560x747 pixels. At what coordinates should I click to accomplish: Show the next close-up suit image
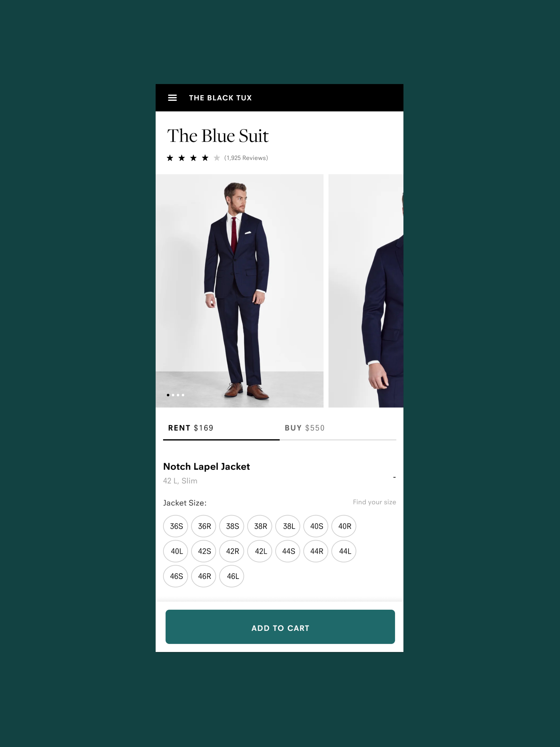(x=366, y=291)
